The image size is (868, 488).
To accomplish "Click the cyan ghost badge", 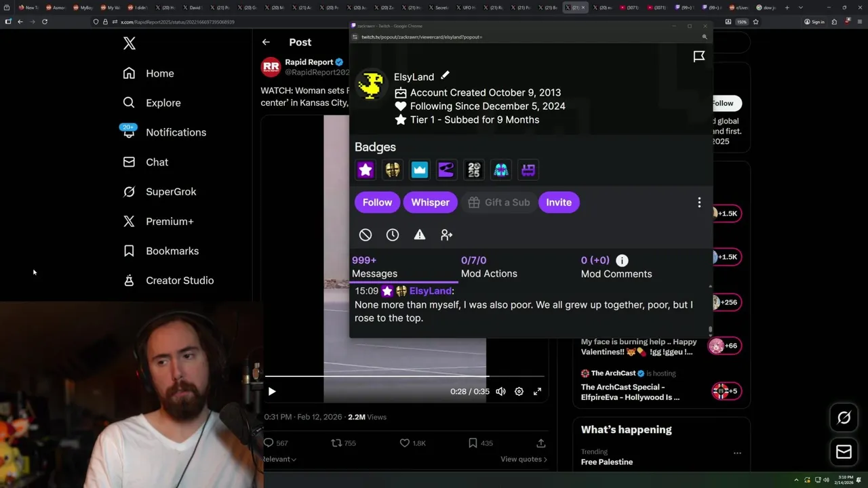I will (501, 170).
